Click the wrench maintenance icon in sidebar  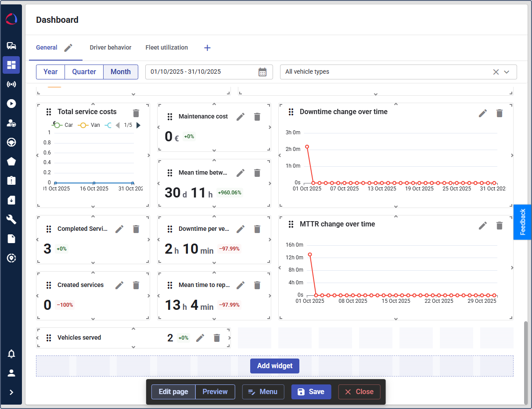coord(11,219)
